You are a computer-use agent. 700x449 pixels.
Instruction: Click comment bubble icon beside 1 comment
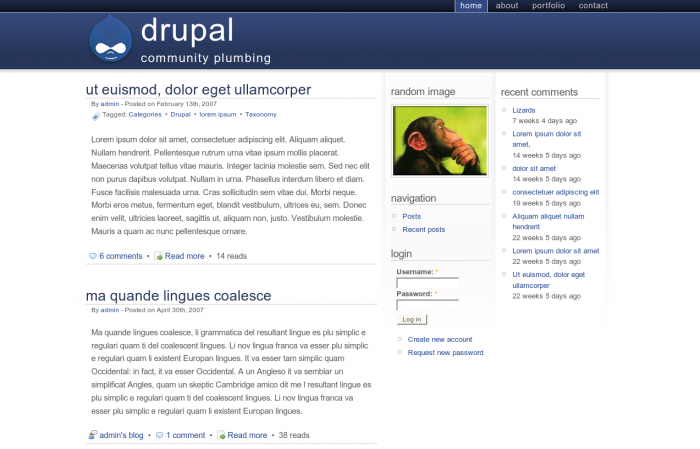click(160, 435)
